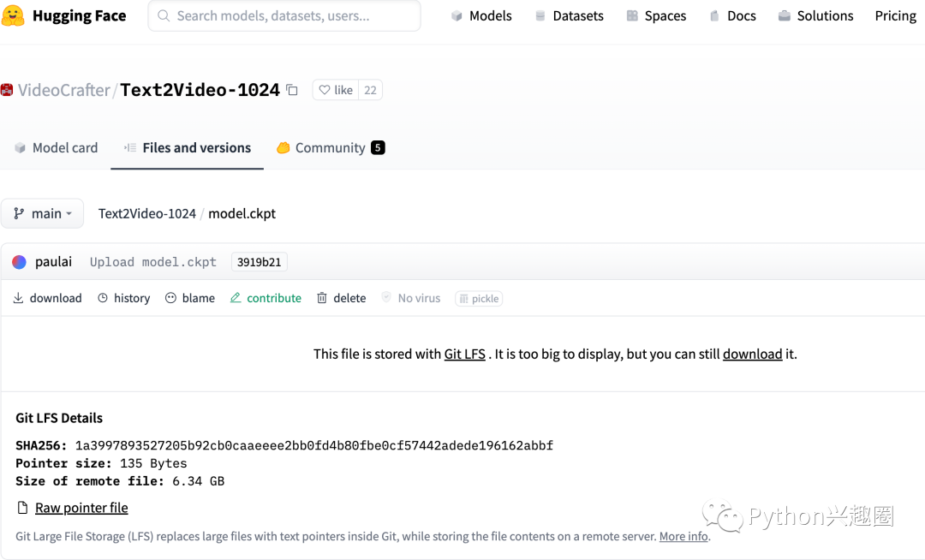This screenshot has height=560, width=925.
Task: Open the VideoCrafter organization link
Action: [x=63, y=90]
